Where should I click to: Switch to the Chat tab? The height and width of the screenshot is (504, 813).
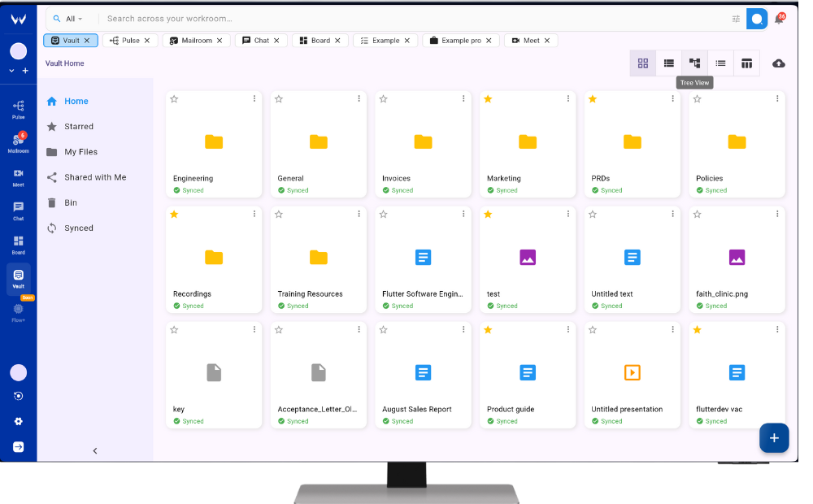[261, 41]
